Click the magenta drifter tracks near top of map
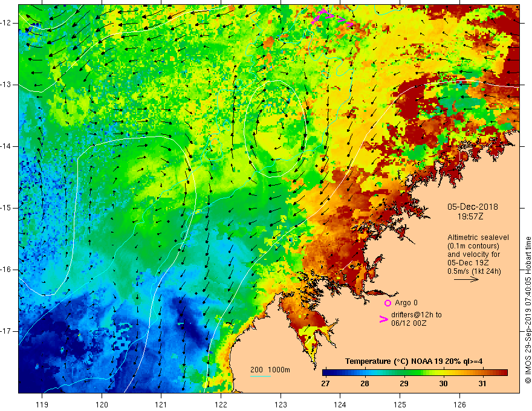The image size is (532, 411). tap(332, 18)
